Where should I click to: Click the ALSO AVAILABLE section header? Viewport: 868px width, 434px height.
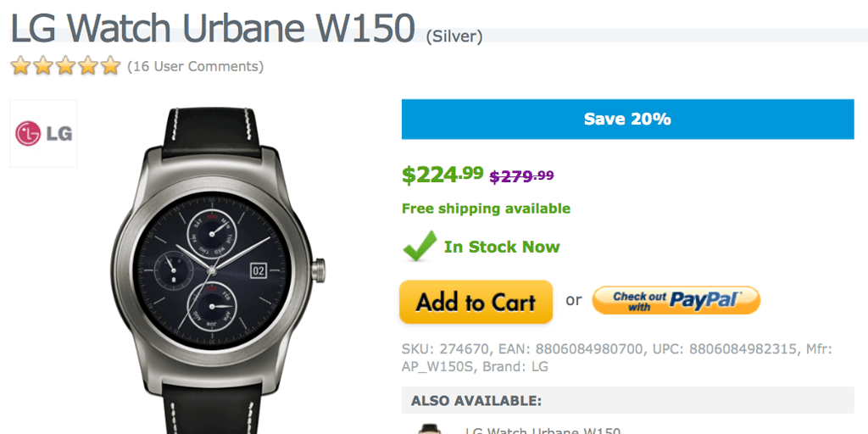[476, 401]
